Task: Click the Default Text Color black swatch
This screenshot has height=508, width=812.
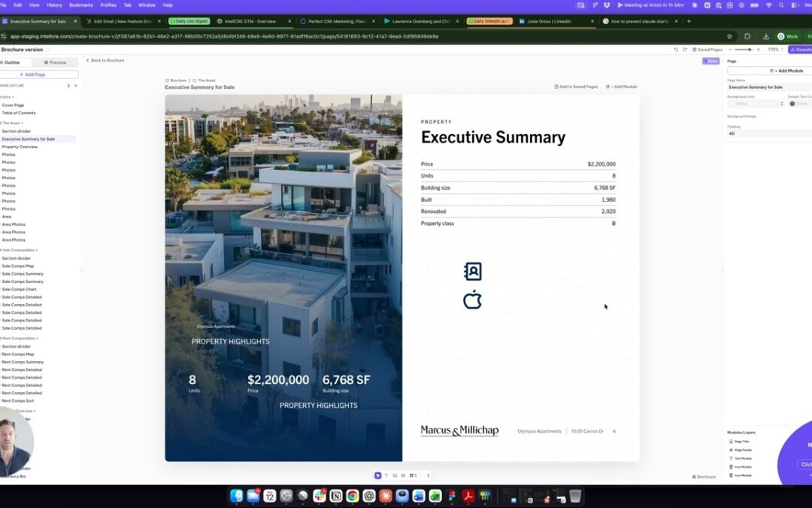Action: 792,104
